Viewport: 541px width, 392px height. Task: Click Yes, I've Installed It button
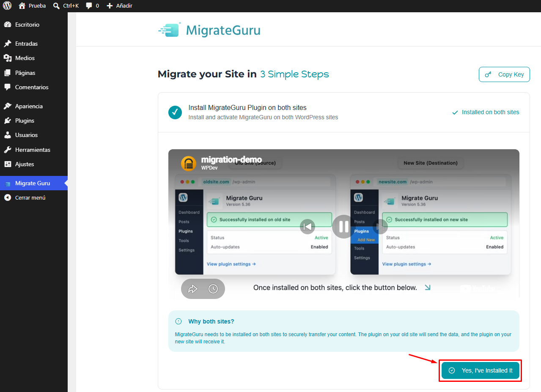tap(480, 370)
